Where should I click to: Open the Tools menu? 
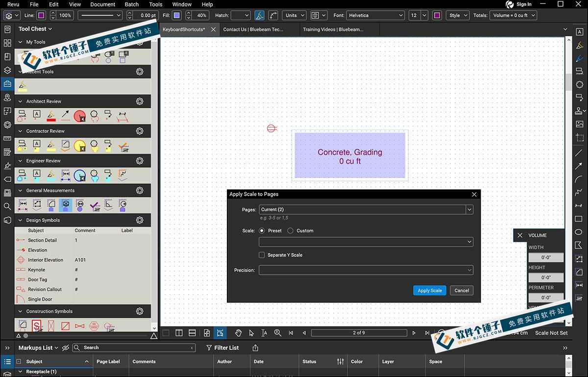coord(156,4)
